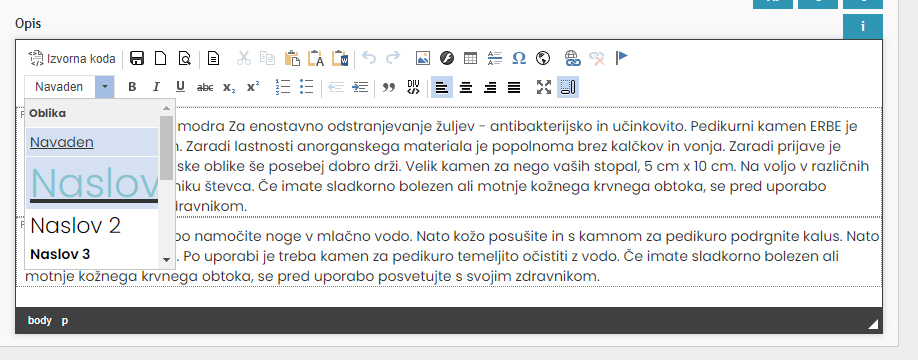This screenshot has width=918, height=360.
Task: Center align the text
Action: pyautogui.click(x=466, y=87)
